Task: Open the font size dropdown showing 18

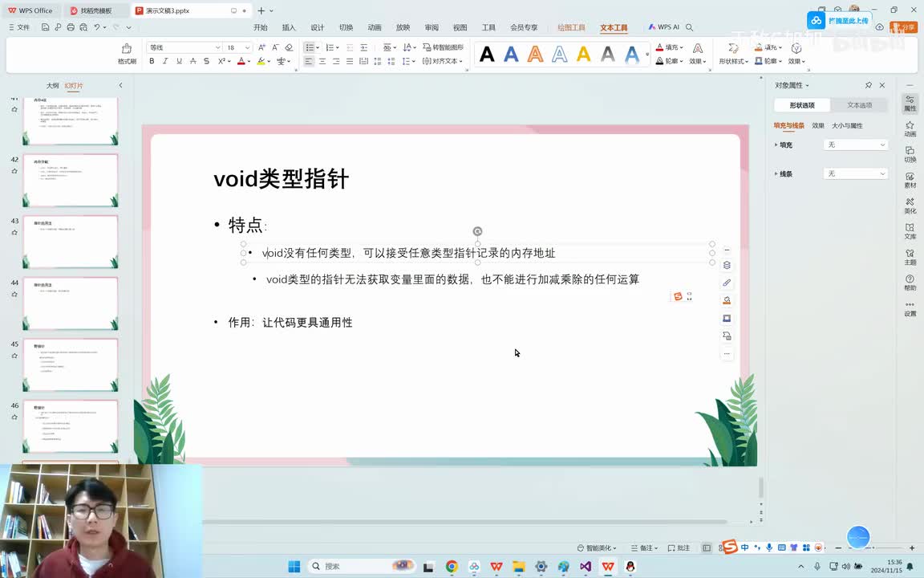Action: [x=248, y=48]
